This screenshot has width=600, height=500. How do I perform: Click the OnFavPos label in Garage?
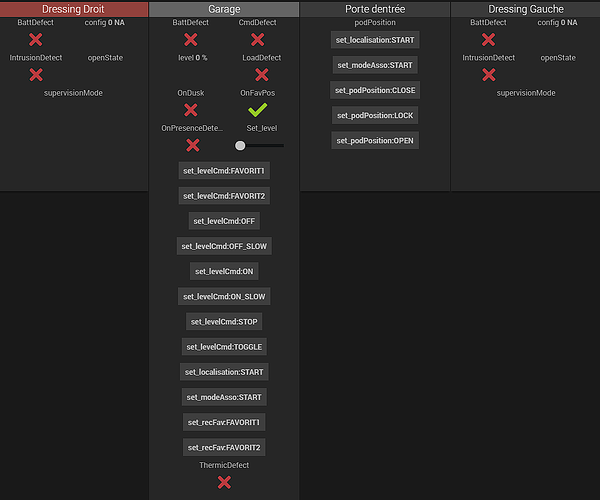[258, 93]
